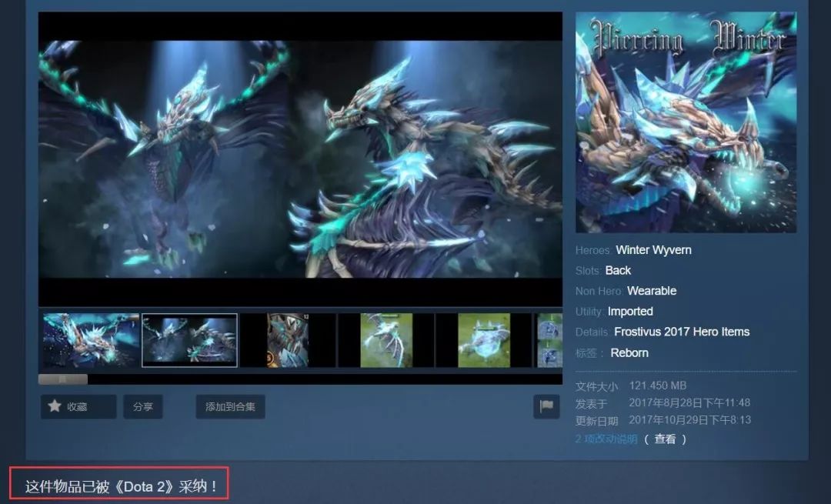Browse items for the Back slot
831x504 pixels.
point(619,270)
